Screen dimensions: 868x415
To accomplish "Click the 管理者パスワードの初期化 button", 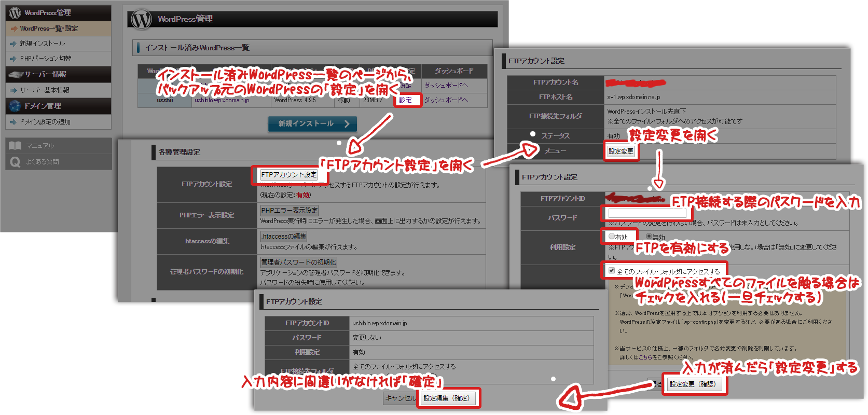I will (299, 262).
